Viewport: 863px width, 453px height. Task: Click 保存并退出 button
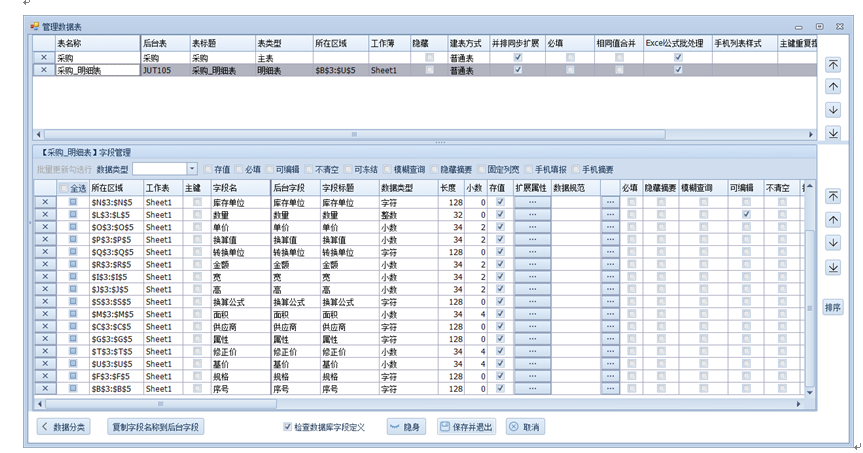point(466,427)
